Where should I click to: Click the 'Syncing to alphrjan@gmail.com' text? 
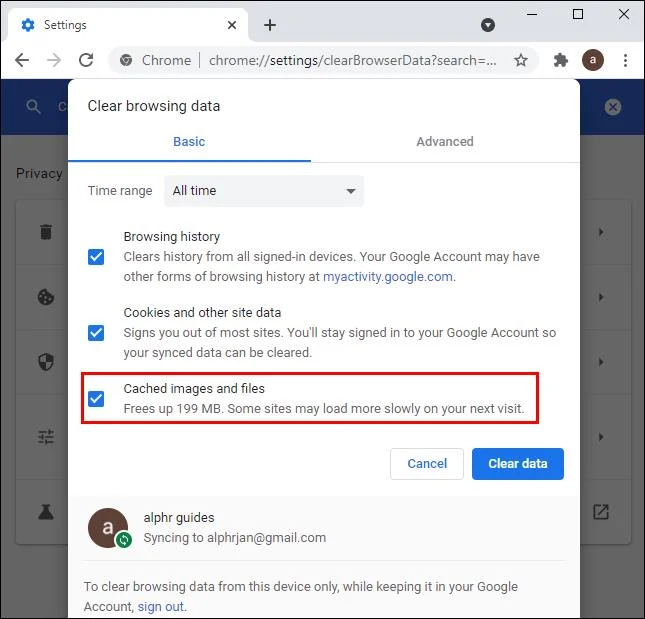tap(234, 538)
